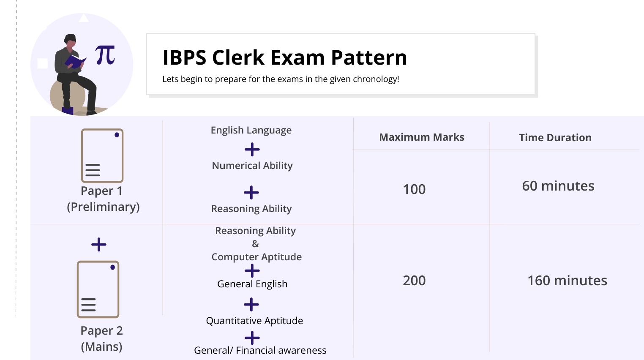Image resolution: width=644 pixels, height=360 pixels.
Task: Click the Paper 2 document icon
Action: (x=98, y=289)
